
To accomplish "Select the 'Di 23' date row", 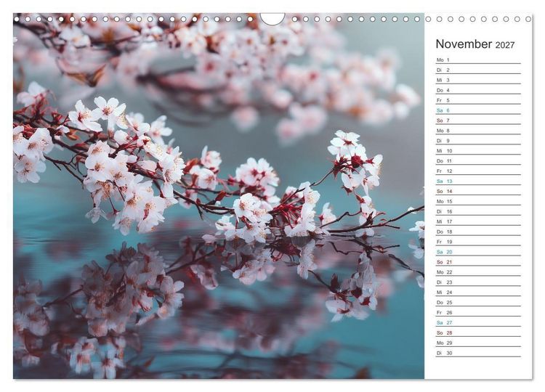I will [478, 282].
